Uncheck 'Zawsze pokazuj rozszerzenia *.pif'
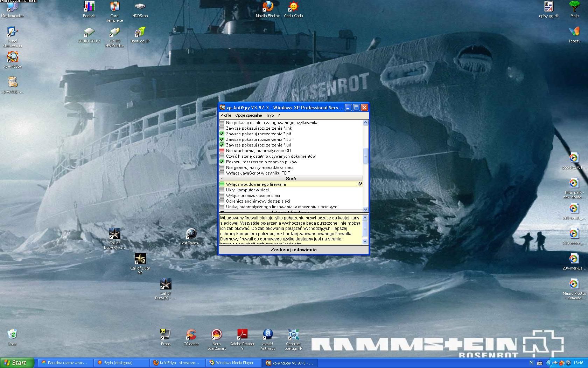Image resolution: width=588 pixels, height=368 pixels. point(222,134)
